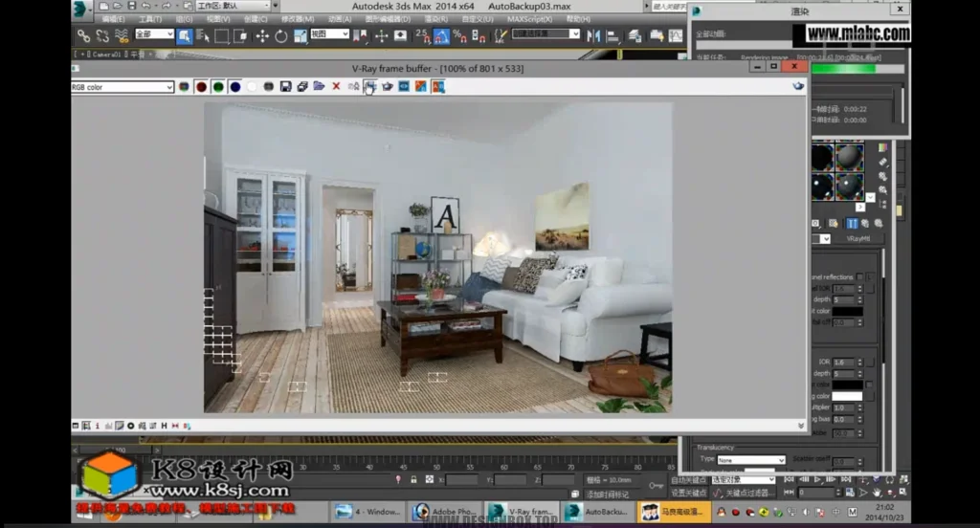Open the Adobe Photoshop taskbar item

click(446, 512)
